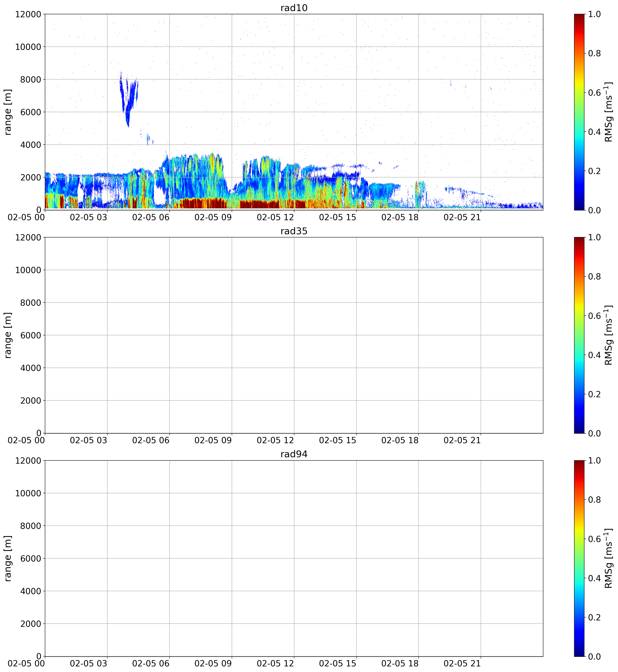Screen dimensions: 618x672
Task: Click the '02-05 21' x-tick under rad10
Action: 462,217
